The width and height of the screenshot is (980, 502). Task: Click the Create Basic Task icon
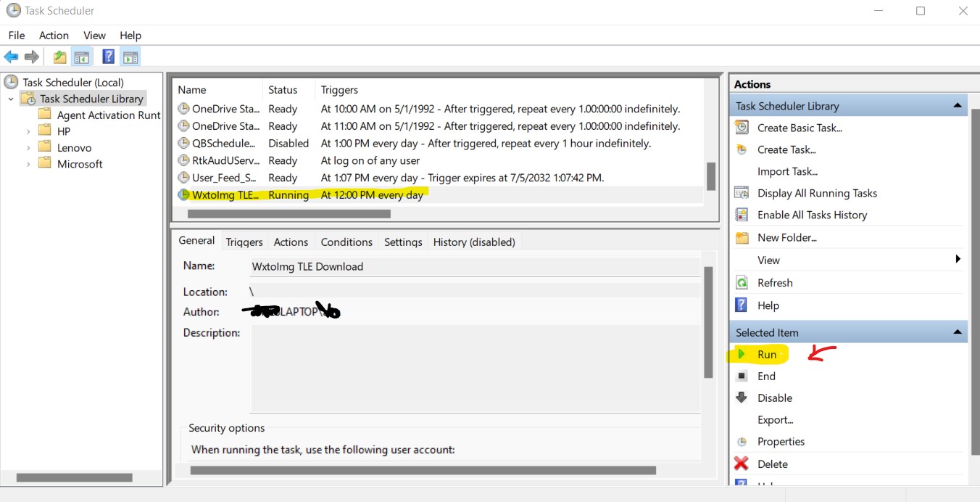click(741, 128)
